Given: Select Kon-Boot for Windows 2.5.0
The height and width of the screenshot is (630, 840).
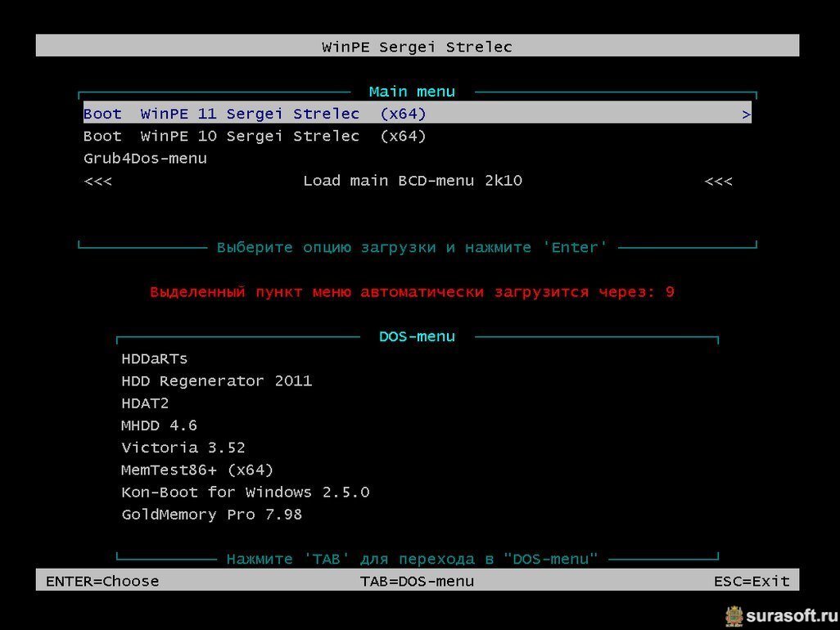Looking at the screenshot, I should click(246, 493).
